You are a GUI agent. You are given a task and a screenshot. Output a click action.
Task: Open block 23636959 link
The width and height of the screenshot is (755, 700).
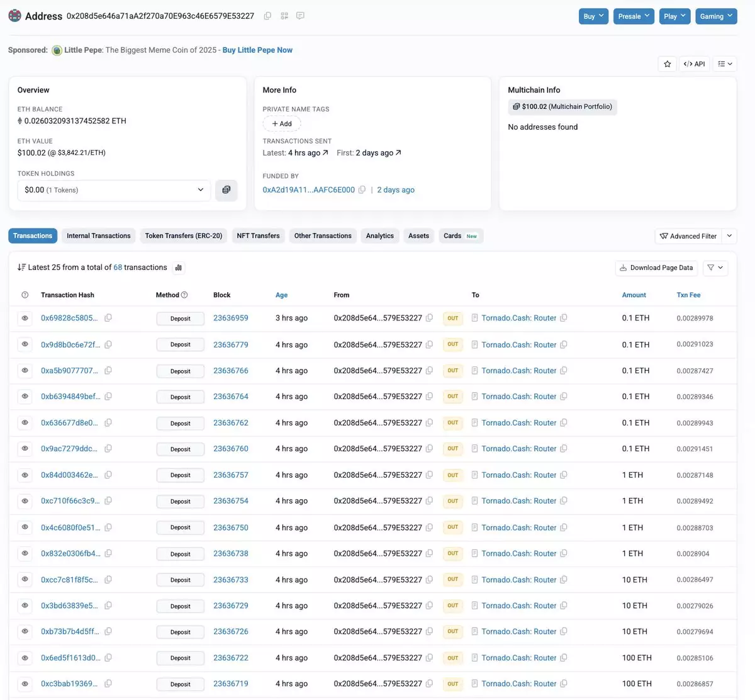coord(230,318)
